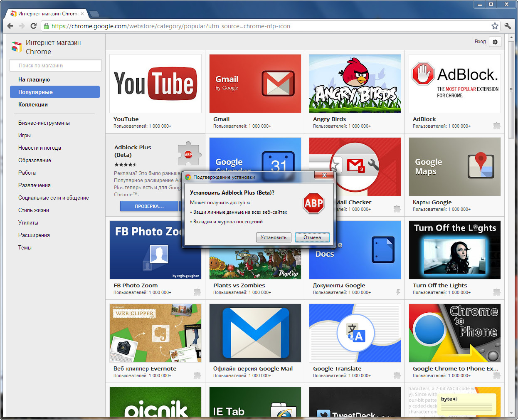
Task: Open the Turn Off the Lights tile
Action: [x=455, y=258]
